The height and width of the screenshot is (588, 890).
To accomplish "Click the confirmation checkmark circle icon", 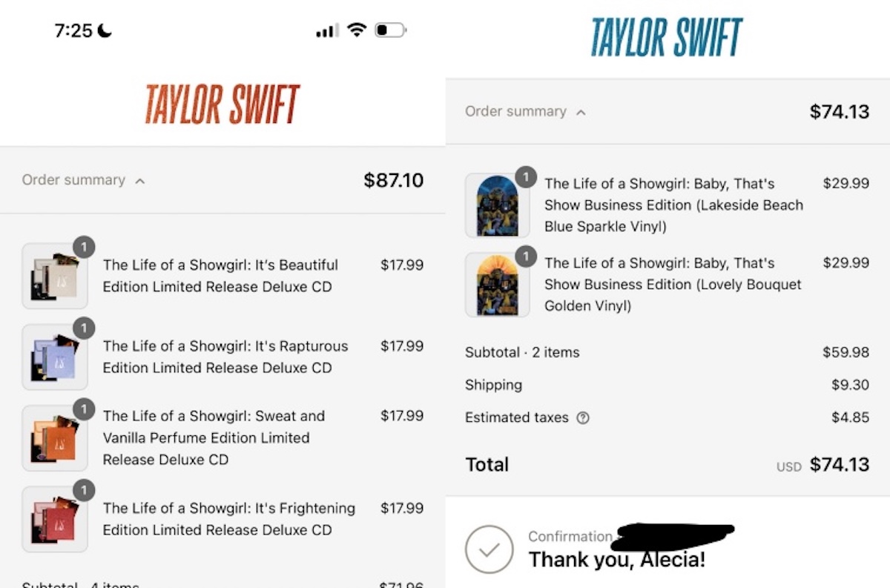I will (x=489, y=549).
